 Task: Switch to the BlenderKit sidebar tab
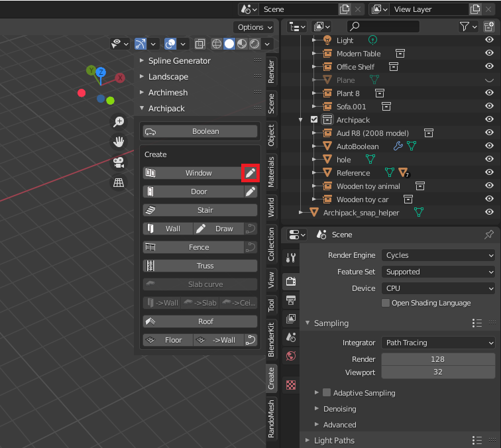click(271, 340)
